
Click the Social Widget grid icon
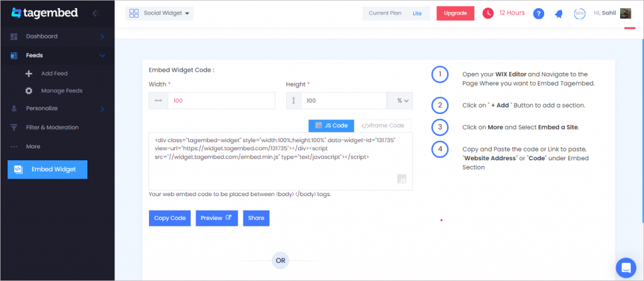coord(134,13)
